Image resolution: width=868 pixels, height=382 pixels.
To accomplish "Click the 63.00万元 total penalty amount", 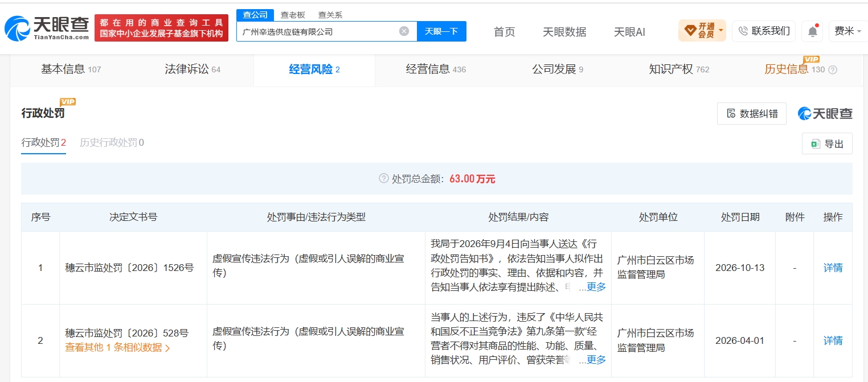I will pos(472,179).
